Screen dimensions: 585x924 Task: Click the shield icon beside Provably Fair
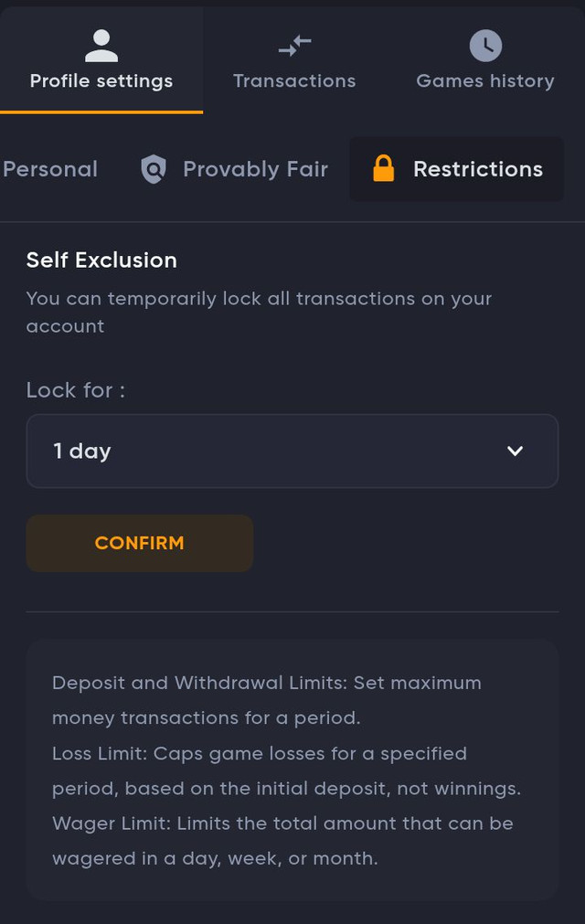(154, 169)
